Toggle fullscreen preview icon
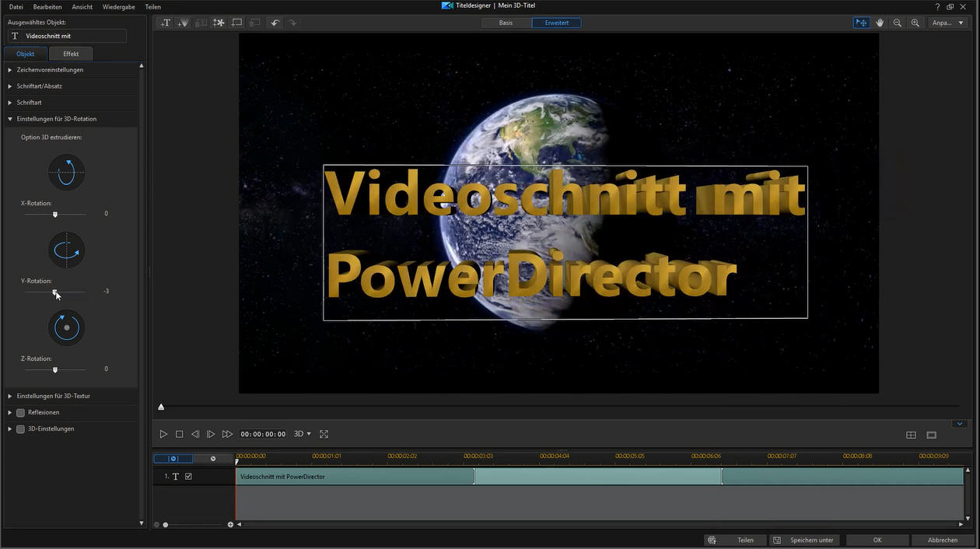Screen dimensions: 980x549 click(x=324, y=434)
